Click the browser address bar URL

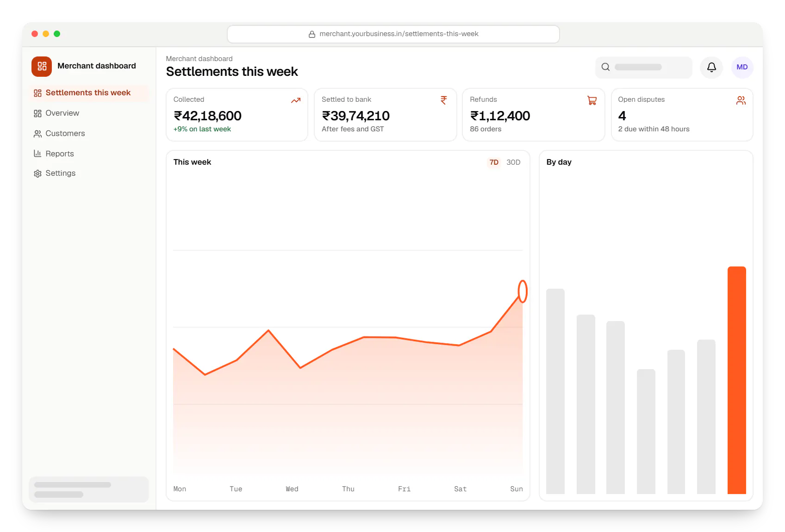[x=393, y=34]
